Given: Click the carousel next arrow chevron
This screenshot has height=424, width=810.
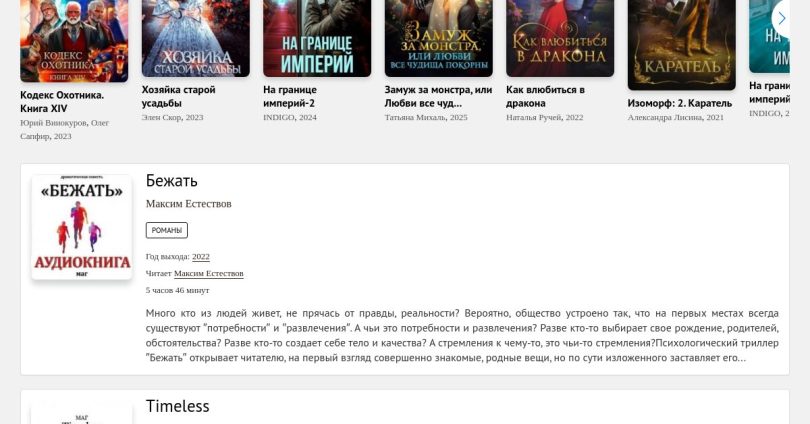Looking at the screenshot, I should pyautogui.click(x=782, y=19).
